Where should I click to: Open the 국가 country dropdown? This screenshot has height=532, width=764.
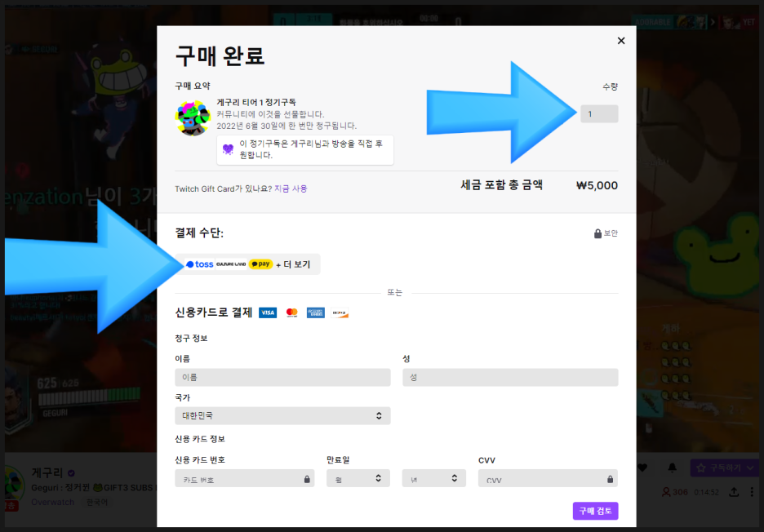coord(282,415)
